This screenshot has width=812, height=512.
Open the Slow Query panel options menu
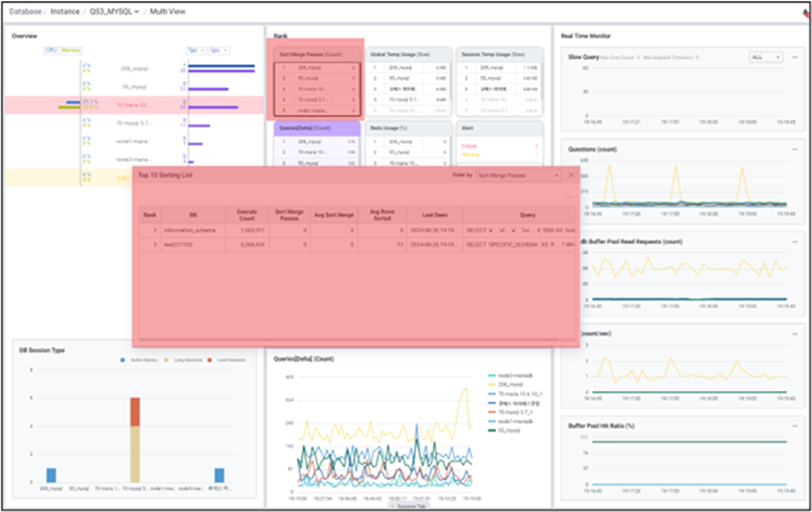pyautogui.click(x=794, y=57)
